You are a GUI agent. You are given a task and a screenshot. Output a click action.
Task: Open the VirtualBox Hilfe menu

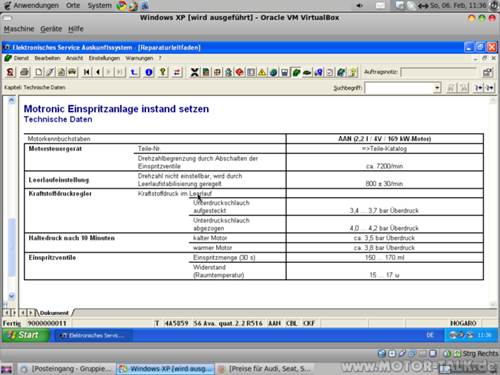76,29
